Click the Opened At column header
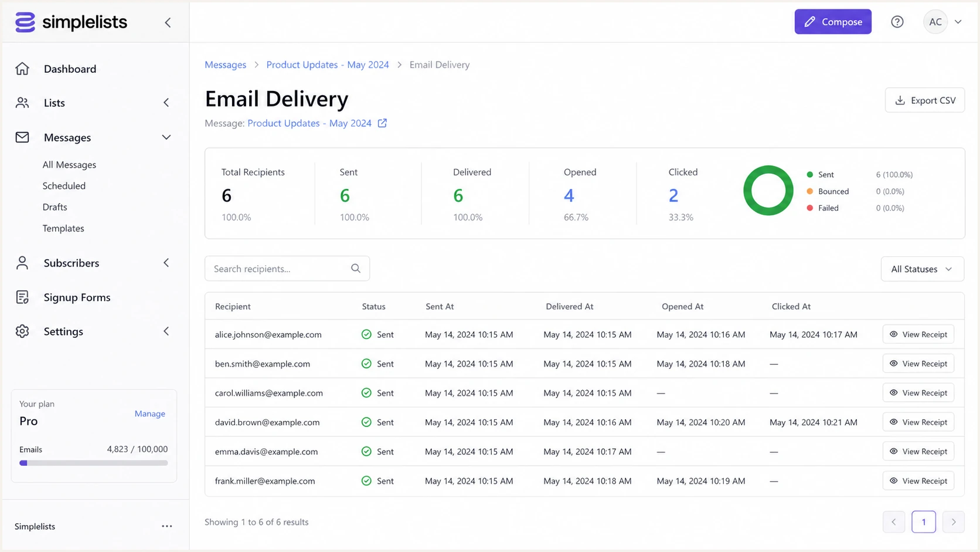 pyautogui.click(x=682, y=306)
